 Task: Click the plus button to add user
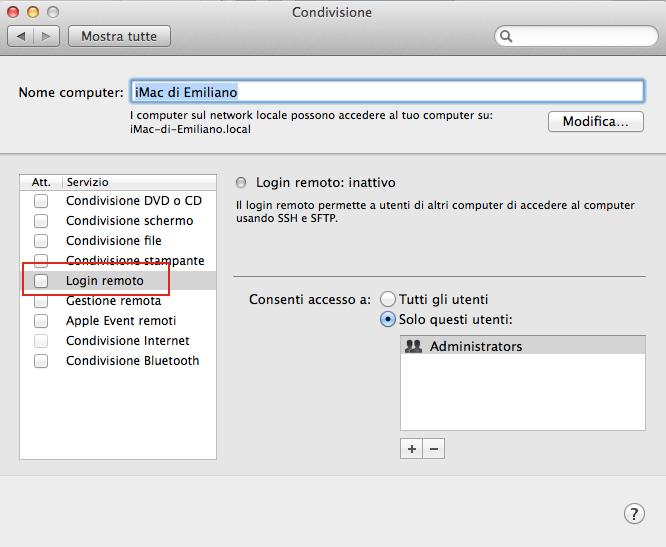coord(411,449)
